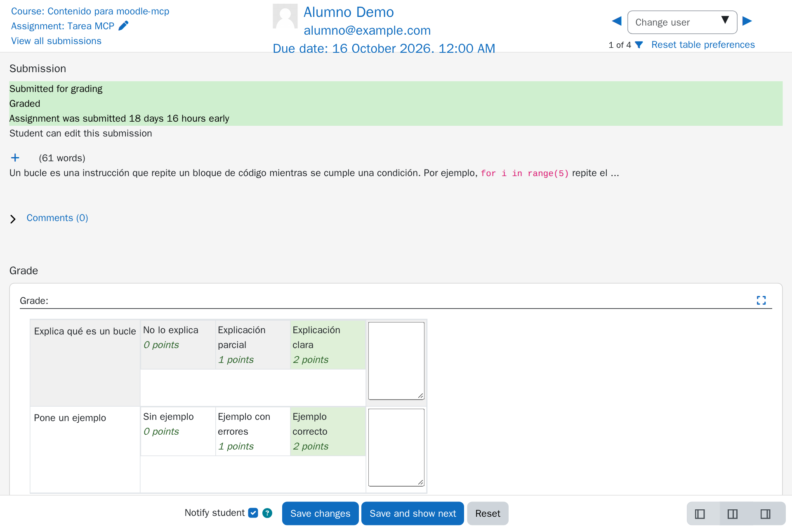Open the Change user dropdown
The image size is (792, 532).
(682, 22)
